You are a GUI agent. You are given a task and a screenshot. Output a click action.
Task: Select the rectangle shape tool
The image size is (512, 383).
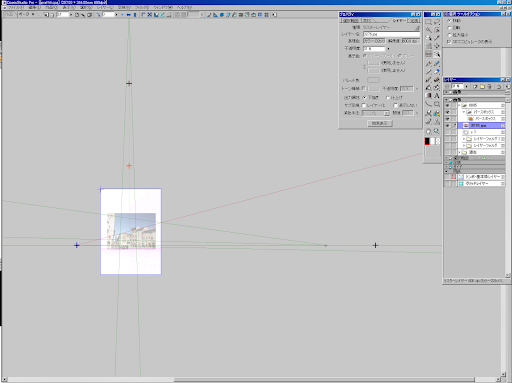(x=437, y=104)
